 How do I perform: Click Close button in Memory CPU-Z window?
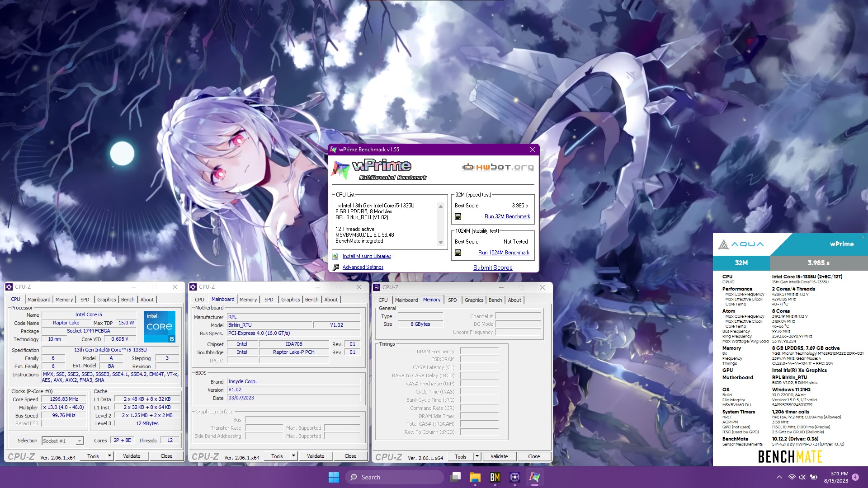pyautogui.click(x=534, y=456)
